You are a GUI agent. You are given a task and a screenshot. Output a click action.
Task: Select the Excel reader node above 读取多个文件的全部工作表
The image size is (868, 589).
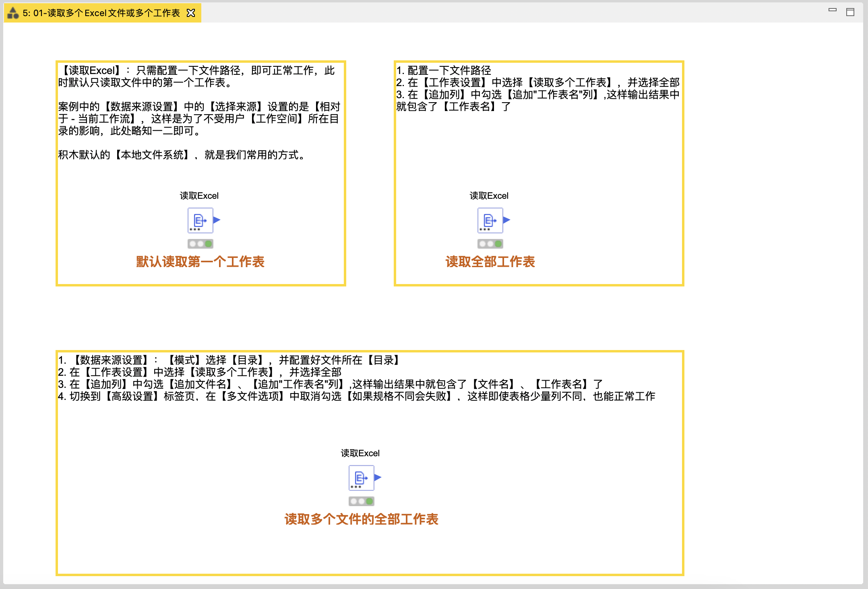361,478
